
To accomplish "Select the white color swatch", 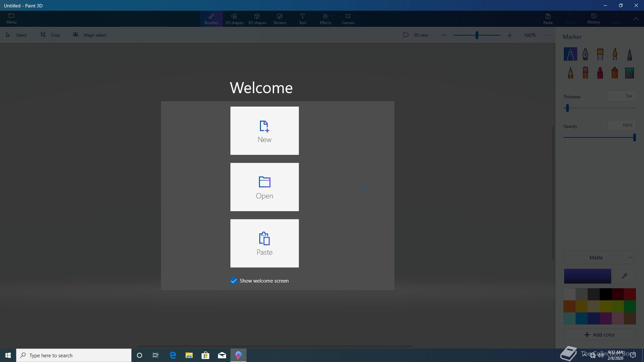I will (570, 294).
